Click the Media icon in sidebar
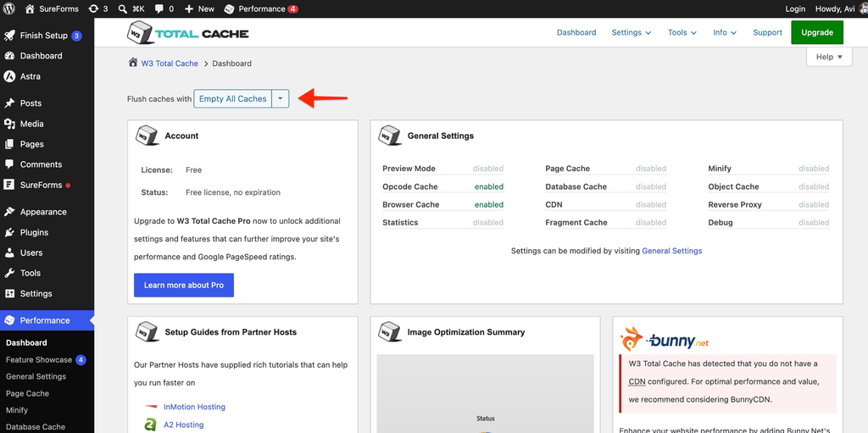This screenshot has height=433, width=868. click(9, 124)
